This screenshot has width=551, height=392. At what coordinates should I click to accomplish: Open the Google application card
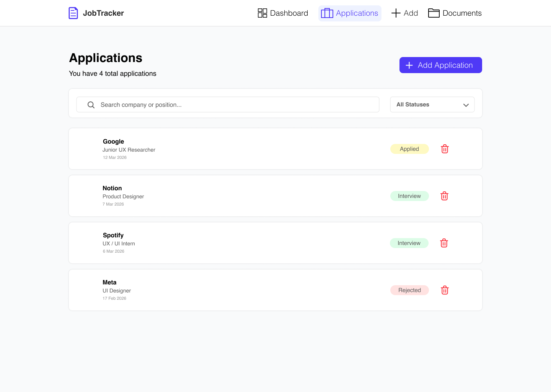(x=275, y=149)
